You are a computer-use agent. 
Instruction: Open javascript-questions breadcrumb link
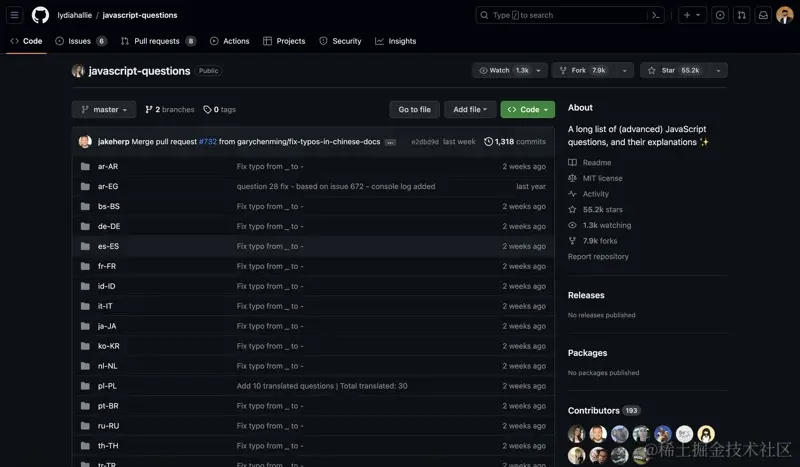[x=140, y=15]
